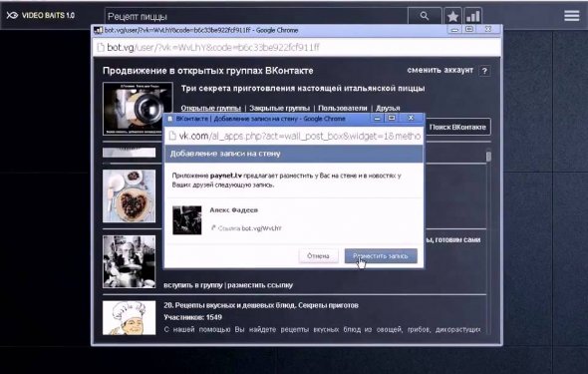Click the vk.com popup address bar
The width and height of the screenshot is (588, 374).
(294, 136)
